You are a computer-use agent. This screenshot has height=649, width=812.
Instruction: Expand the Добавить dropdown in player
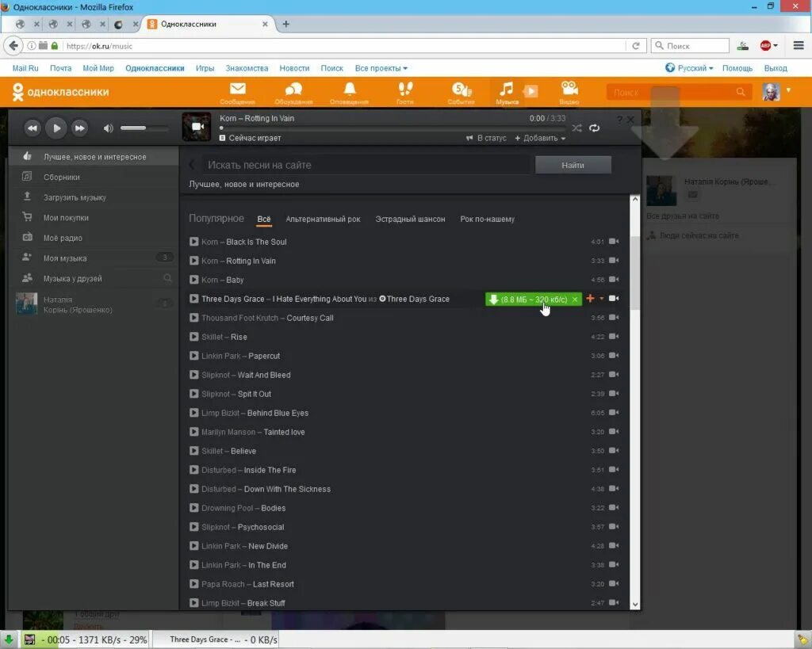click(540, 138)
